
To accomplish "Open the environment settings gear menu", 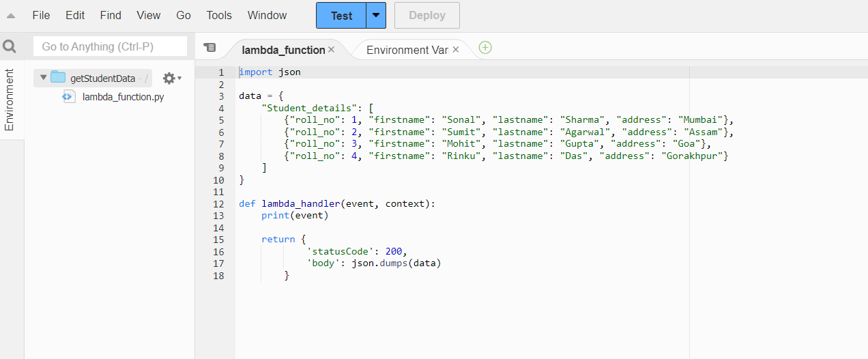I will pyautogui.click(x=171, y=78).
